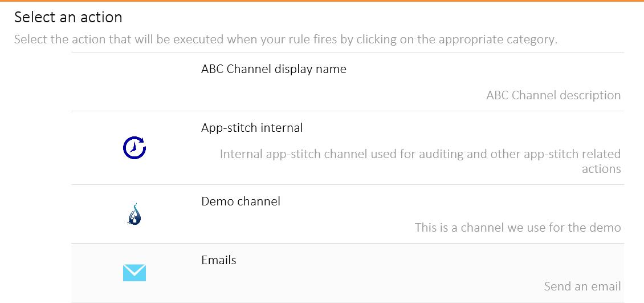The width and height of the screenshot is (644, 303).
Task: Click the word 'actions' ending the App-stitch description
Action: [x=601, y=169]
